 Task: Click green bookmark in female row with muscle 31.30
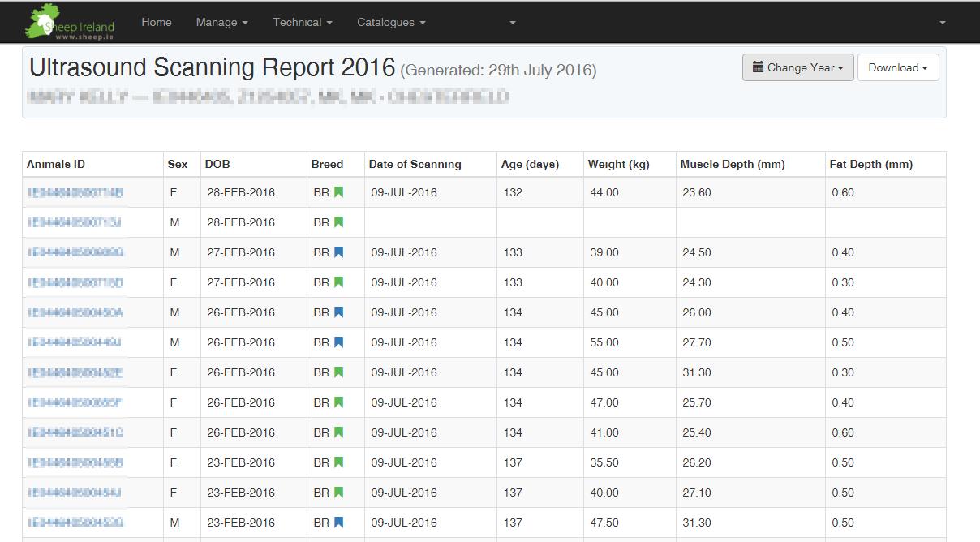tap(339, 372)
